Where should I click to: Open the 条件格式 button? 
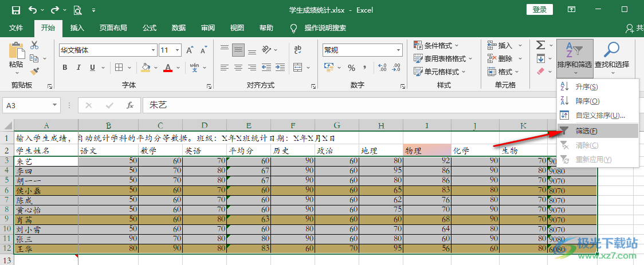coord(437,45)
